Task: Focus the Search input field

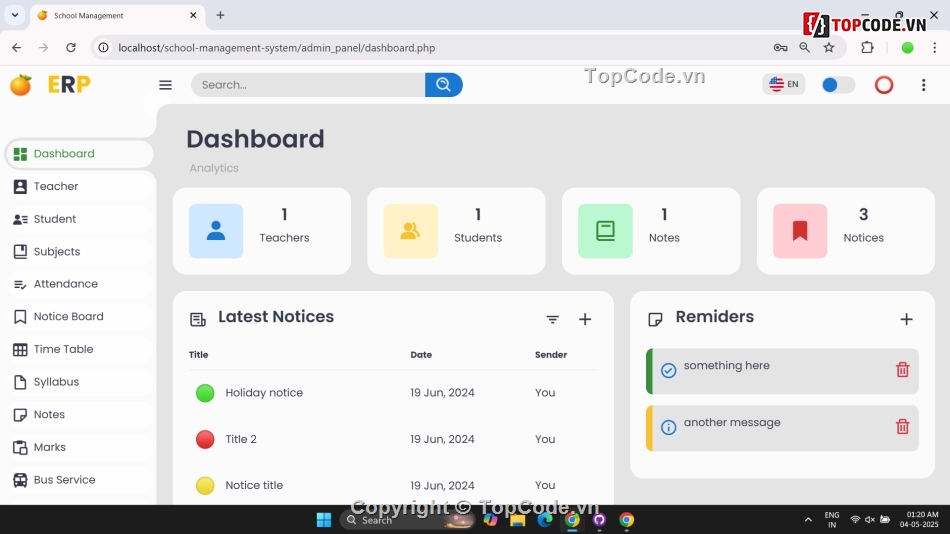Action: 308,85
